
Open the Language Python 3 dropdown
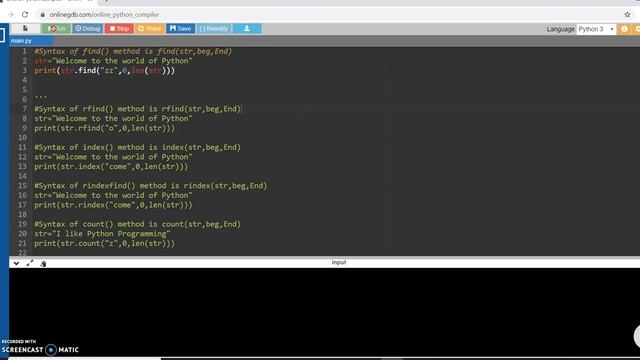coord(596,29)
